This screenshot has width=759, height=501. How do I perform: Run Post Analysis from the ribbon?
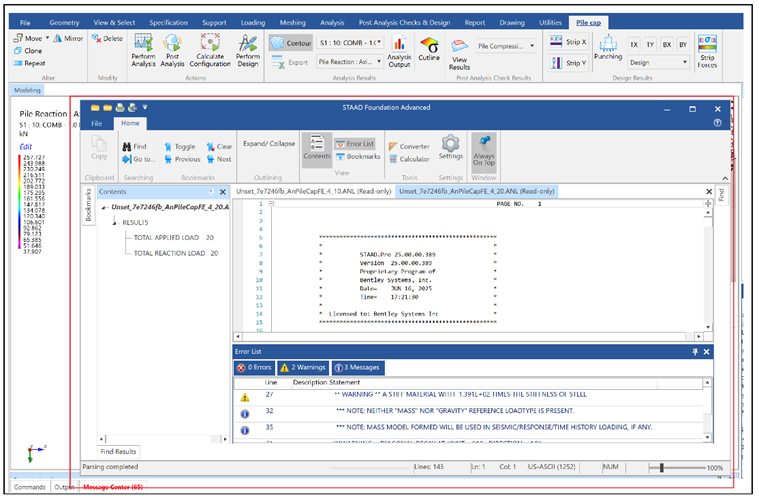tap(172, 50)
